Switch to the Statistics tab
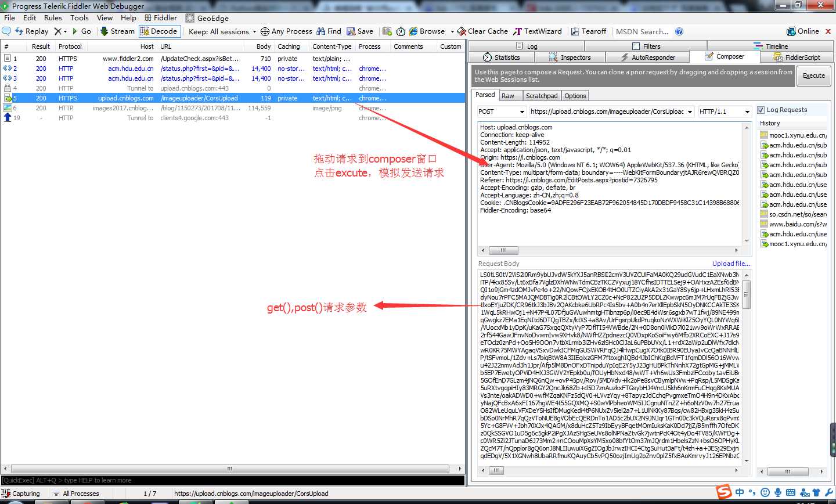The width and height of the screenshot is (836, 504). [x=502, y=57]
